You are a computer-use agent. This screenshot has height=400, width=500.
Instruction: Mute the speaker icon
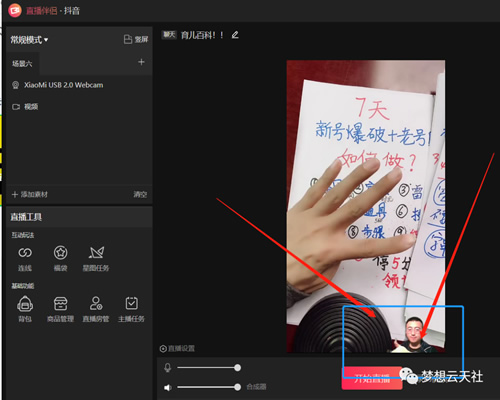[x=168, y=387]
